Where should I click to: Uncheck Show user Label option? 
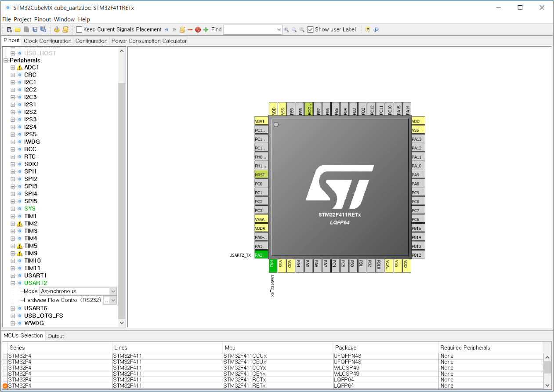(311, 29)
